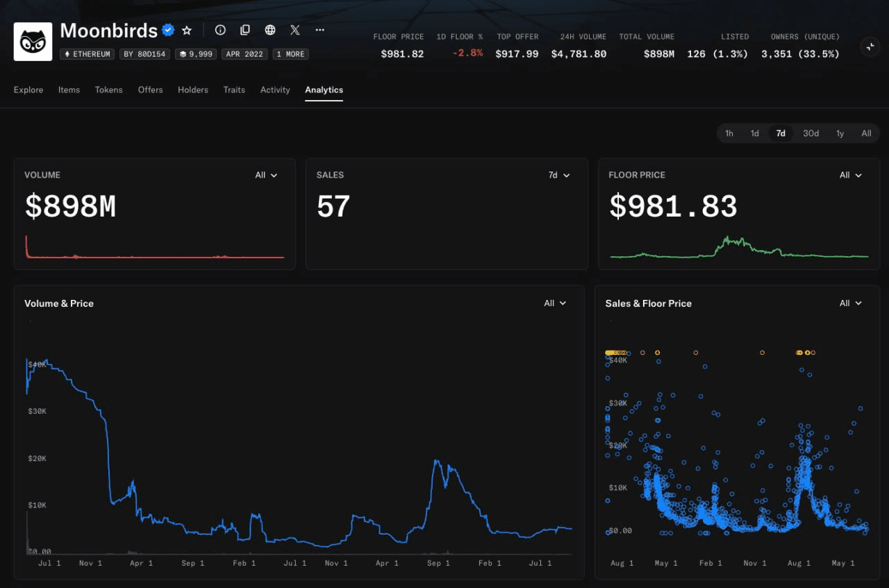
Task: Click the $917.99 top offer value
Action: [x=517, y=53]
